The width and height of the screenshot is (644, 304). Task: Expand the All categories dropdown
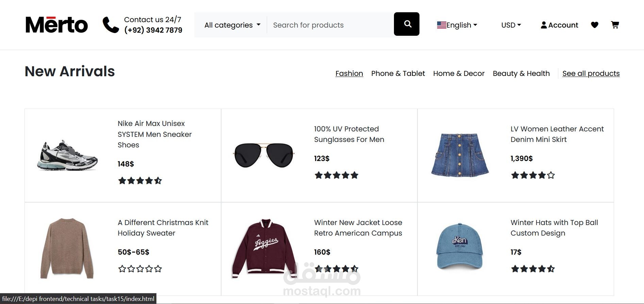232,25
